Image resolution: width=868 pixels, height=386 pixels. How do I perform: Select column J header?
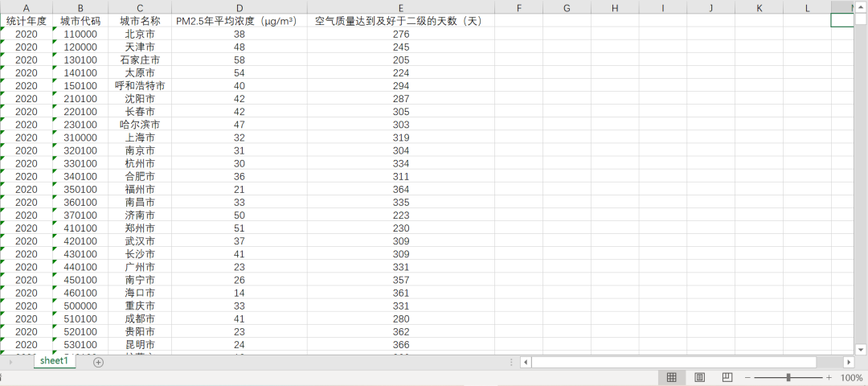point(711,8)
